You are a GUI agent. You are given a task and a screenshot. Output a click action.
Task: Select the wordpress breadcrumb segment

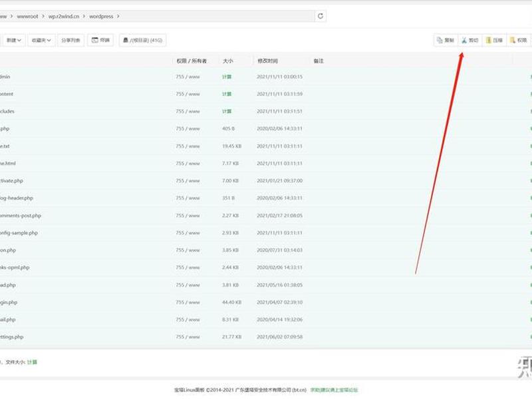[101, 16]
